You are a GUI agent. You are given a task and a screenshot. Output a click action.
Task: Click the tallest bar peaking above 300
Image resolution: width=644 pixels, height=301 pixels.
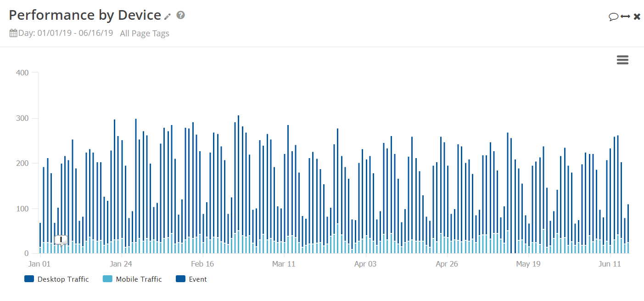[238, 184]
